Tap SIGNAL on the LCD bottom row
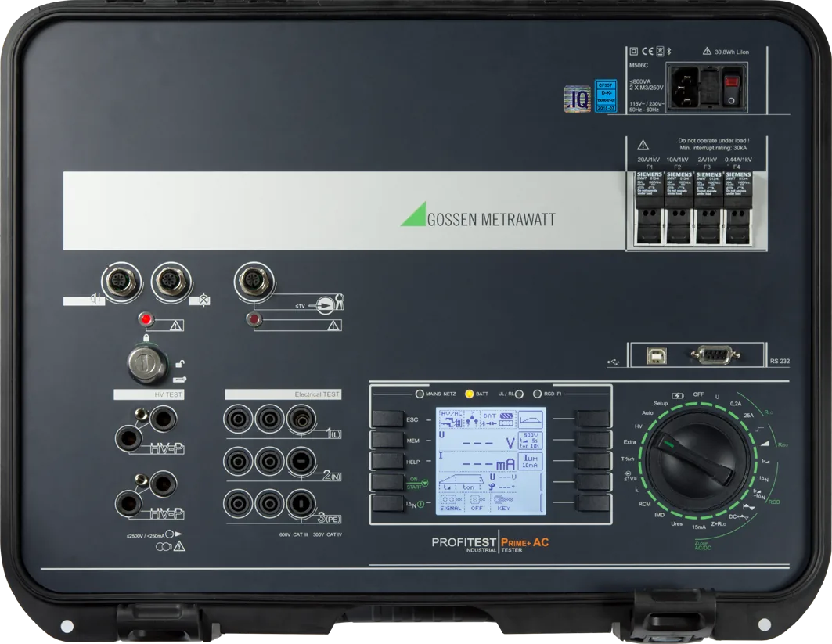Screen dimensions: 832x644 (451, 508)
